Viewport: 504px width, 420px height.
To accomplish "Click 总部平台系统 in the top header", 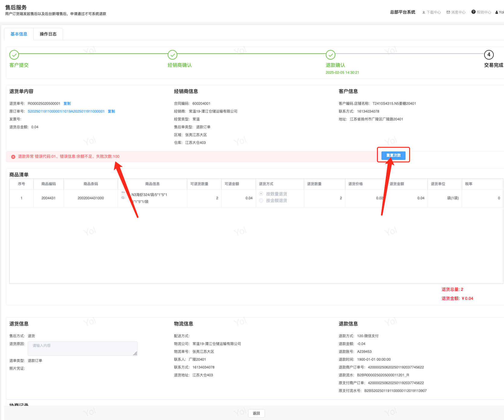I will [x=403, y=12].
